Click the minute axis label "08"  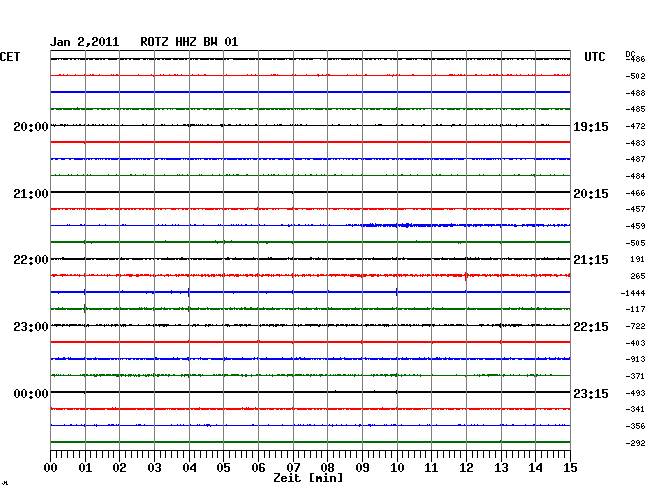(327, 468)
